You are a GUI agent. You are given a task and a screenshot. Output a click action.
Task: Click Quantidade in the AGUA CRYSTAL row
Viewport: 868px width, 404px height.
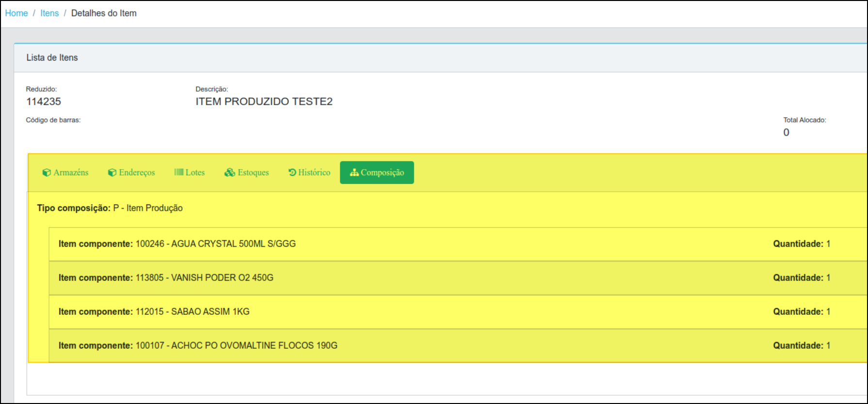pos(802,244)
